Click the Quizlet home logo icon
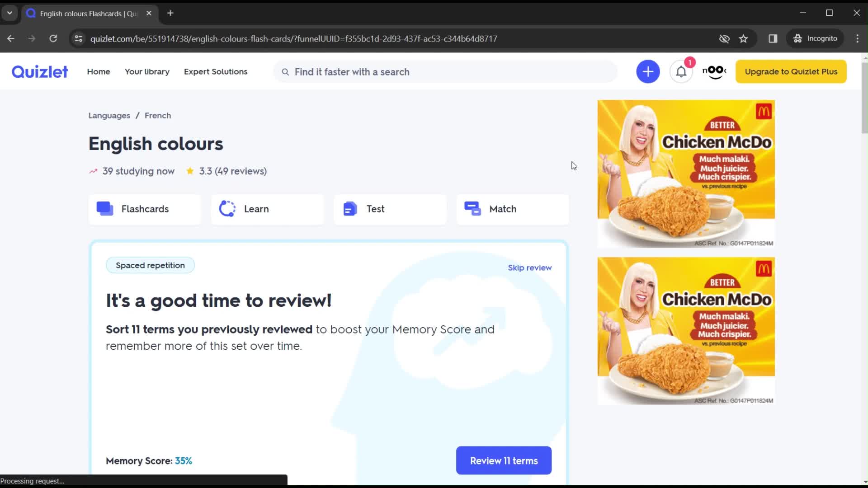This screenshot has height=488, width=868. [x=39, y=71]
